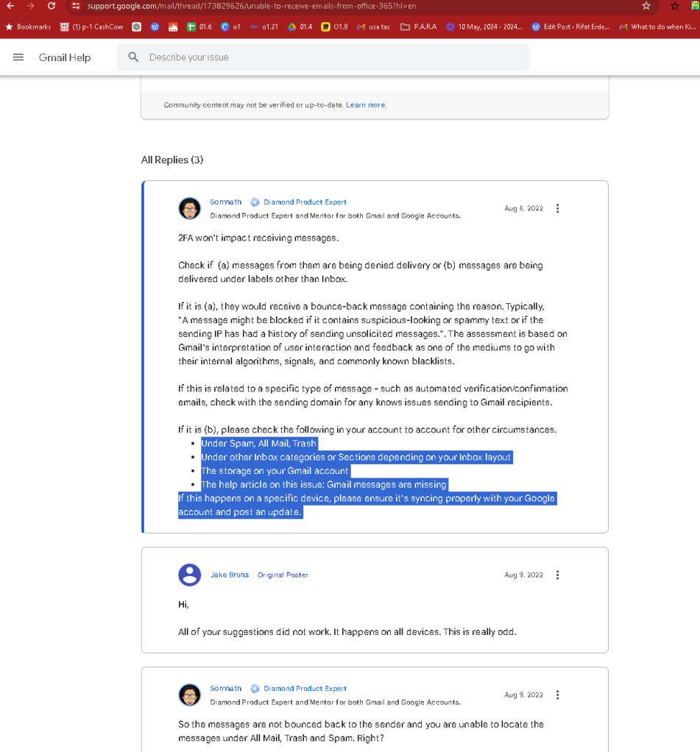The height and width of the screenshot is (752, 700).
Task: View site information icon in address bar
Action: pyautogui.click(x=76, y=6)
